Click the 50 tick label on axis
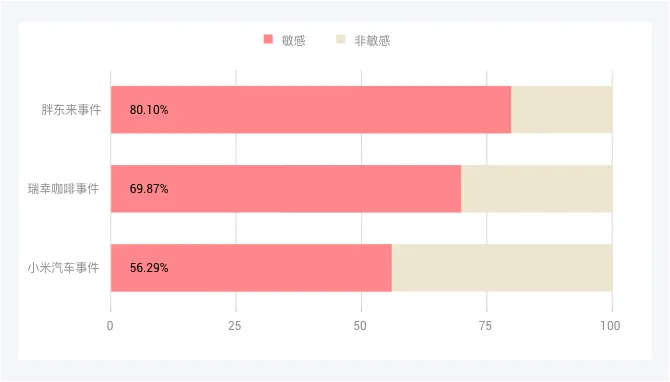Viewport: 670px width, 382px height. pyautogui.click(x=360, y=326)
